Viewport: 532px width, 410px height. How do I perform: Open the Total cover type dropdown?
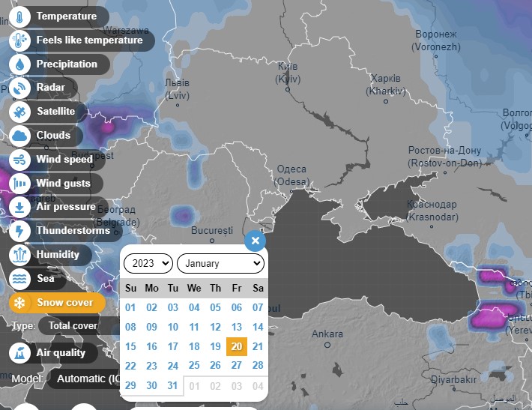coord(79,326)
